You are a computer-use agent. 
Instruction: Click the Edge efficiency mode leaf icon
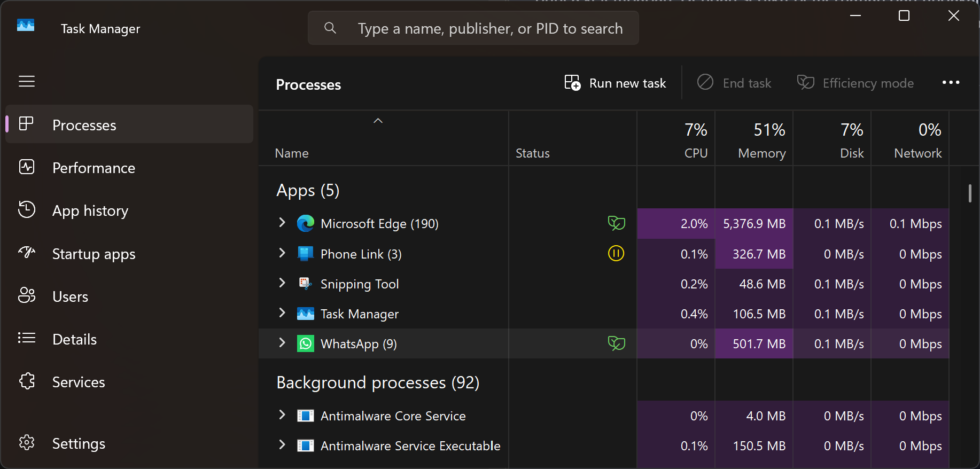616,223
